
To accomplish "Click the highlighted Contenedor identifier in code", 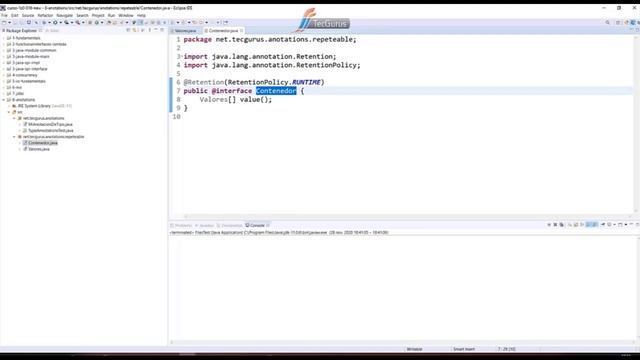I will tap(276, 91).
